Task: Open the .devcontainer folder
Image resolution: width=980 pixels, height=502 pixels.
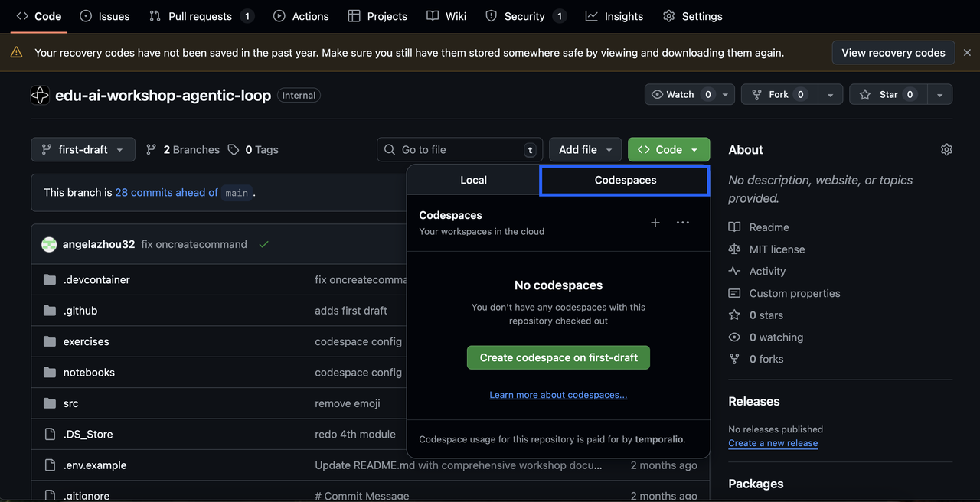Action: click(96, 279)
